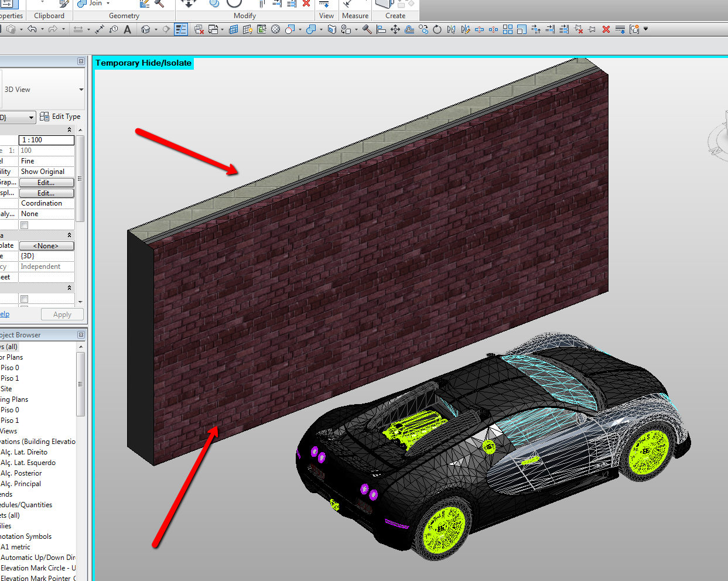
Task: Click the Undo arrow icon
Action: (32, 29)
